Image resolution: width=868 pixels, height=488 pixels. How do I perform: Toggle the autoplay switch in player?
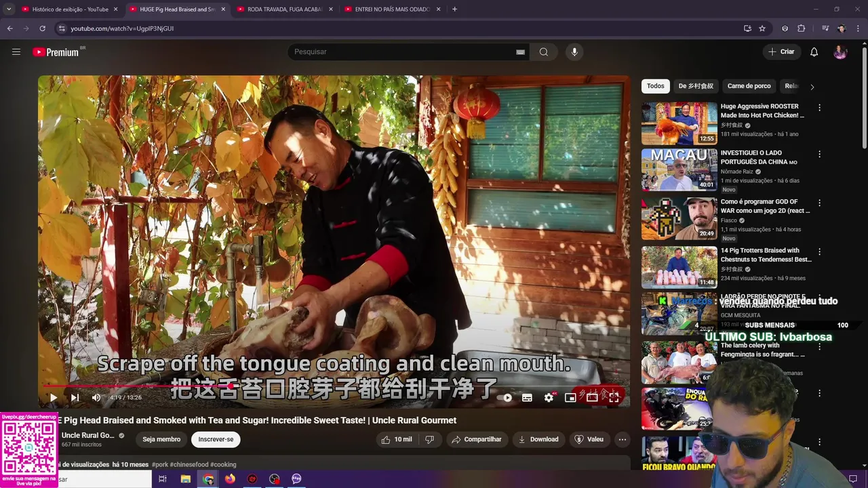coord(505,398)
